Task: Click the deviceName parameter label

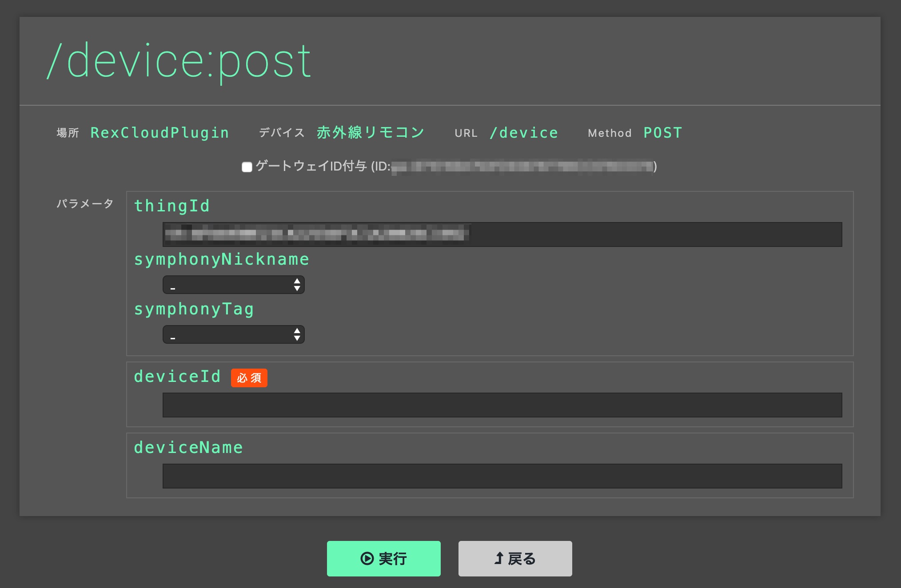Action: click(189, 448)
